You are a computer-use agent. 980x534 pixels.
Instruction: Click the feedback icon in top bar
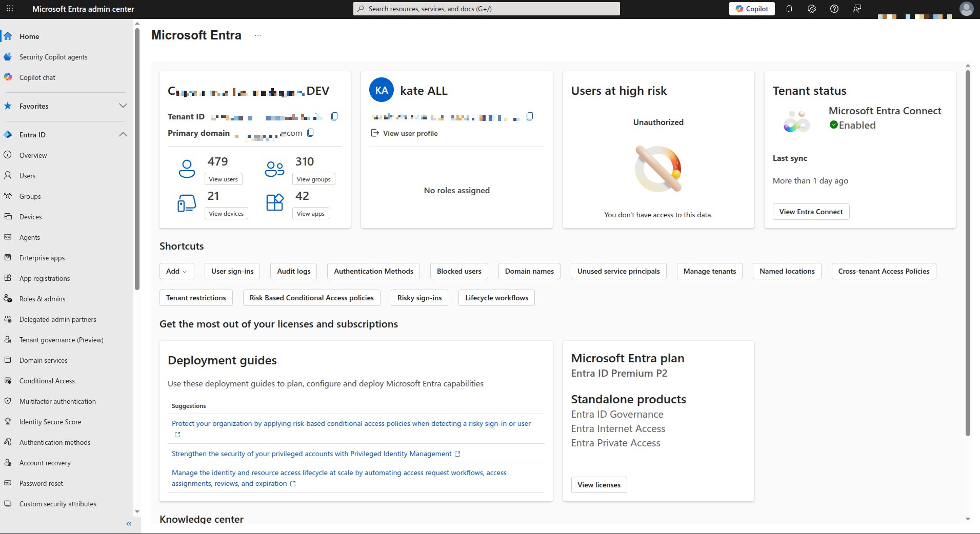[x=857, y=9]
